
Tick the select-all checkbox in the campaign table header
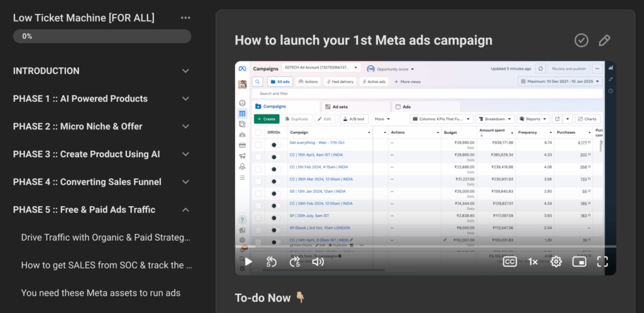[x=258, y=133]
